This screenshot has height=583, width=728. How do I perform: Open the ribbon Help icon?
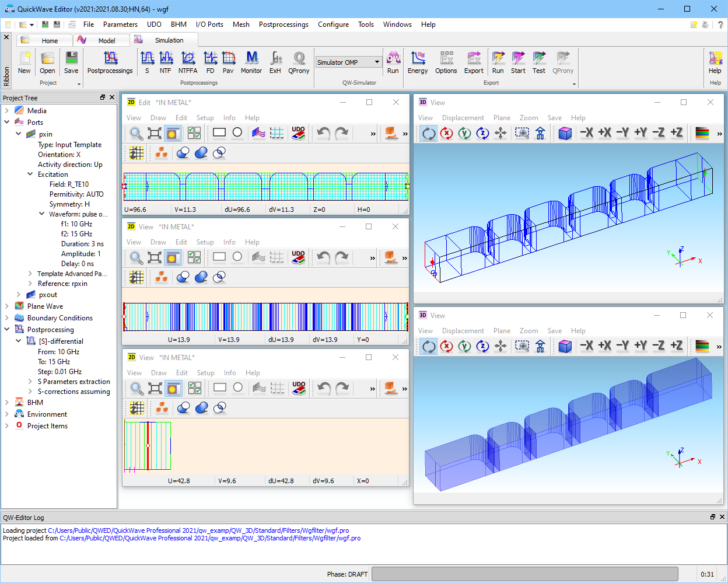715,62
